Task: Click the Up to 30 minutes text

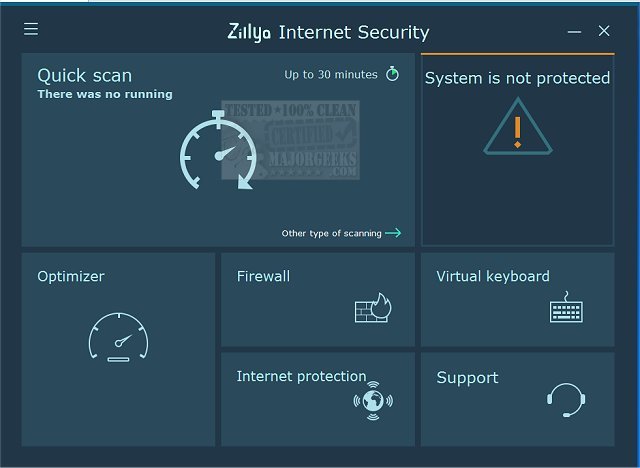Action: click(x=331, y=74)
